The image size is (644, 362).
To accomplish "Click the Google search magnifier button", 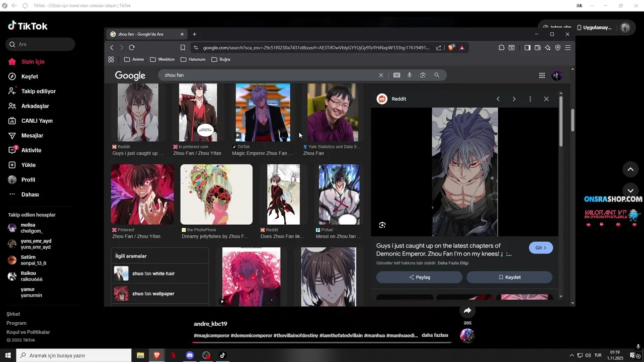I will pyautogui.click(x=437, y=75).
